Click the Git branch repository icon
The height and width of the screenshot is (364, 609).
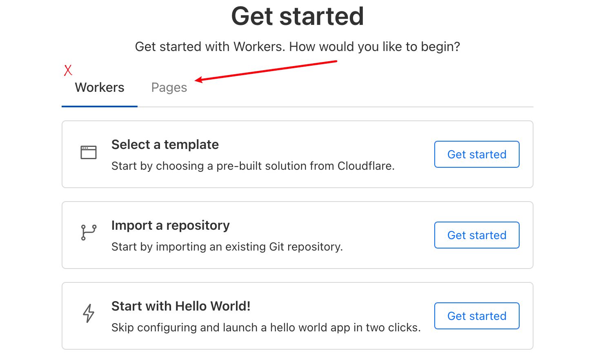[89, 233]
